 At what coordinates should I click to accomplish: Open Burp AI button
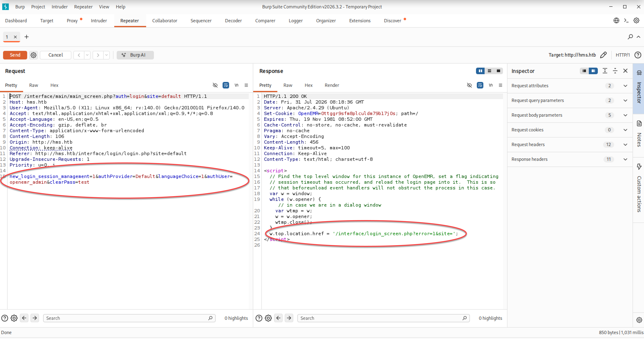tap(135, 55)
